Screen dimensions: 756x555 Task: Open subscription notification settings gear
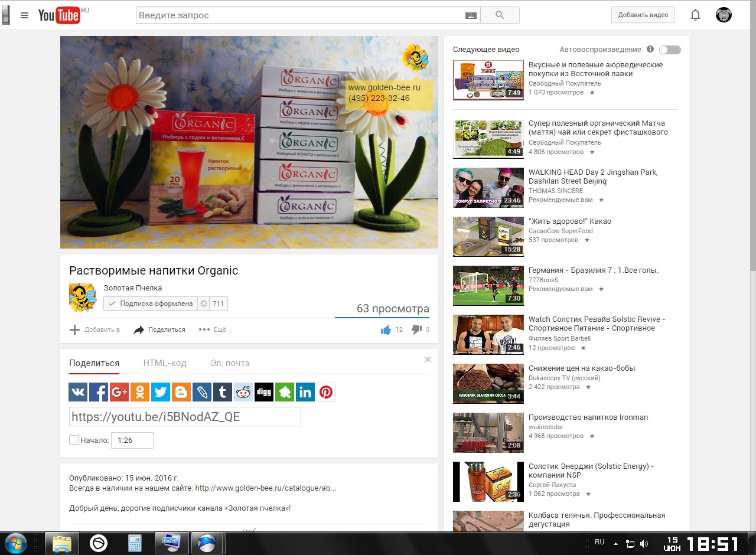204,303
